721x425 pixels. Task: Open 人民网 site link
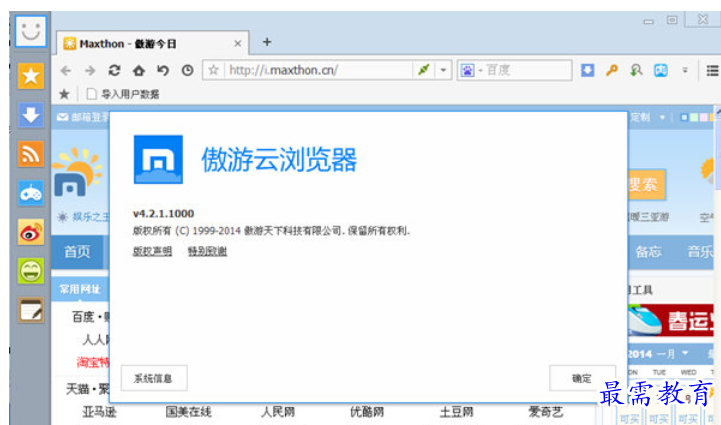(x=278, y=412)
